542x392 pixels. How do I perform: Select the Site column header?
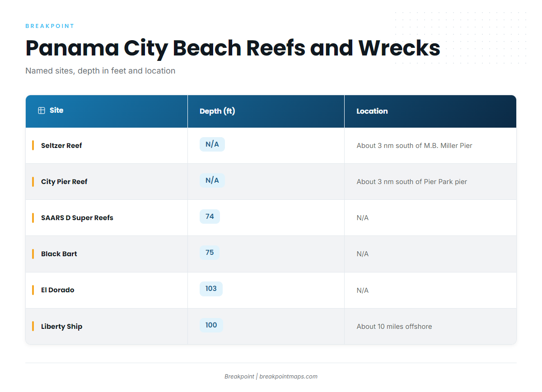click(107, 111)
